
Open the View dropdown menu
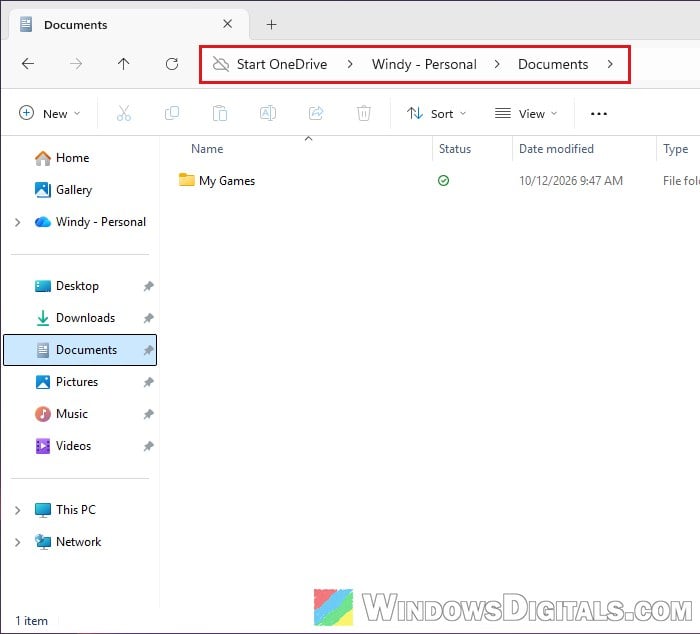pyautogui.click(x=526, y=113)
